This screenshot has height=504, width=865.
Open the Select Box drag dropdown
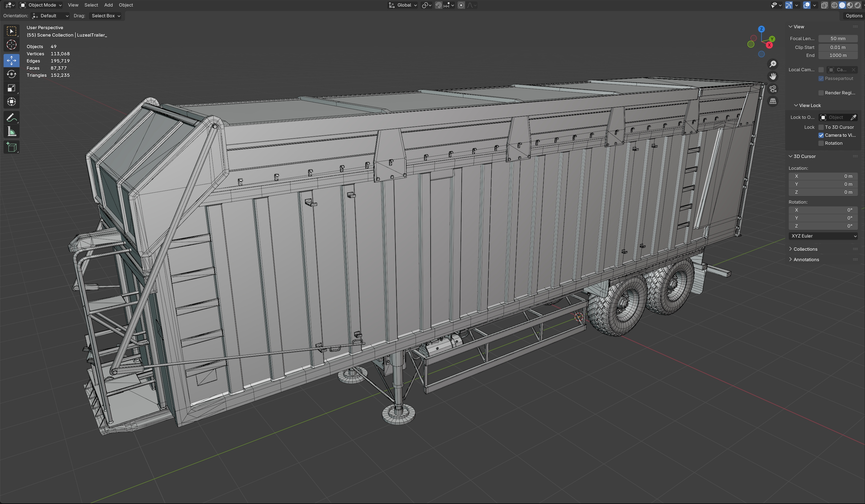(106, 16)
